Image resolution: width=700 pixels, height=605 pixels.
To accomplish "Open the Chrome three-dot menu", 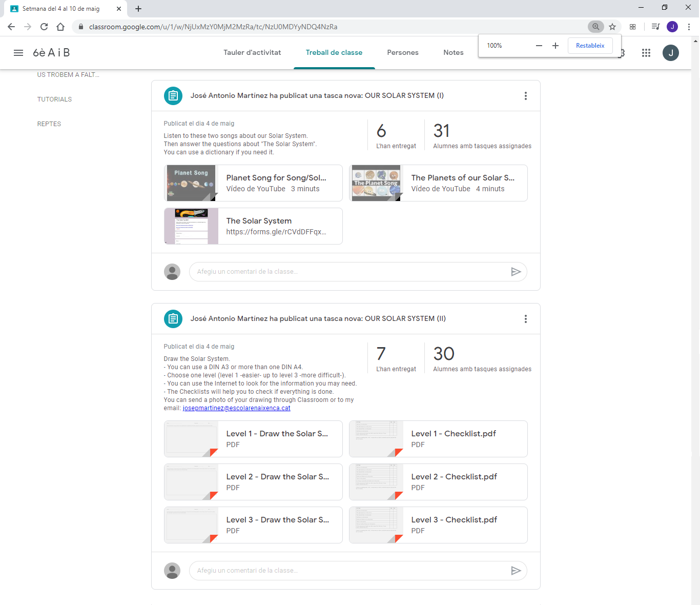I will coord(689,27).
